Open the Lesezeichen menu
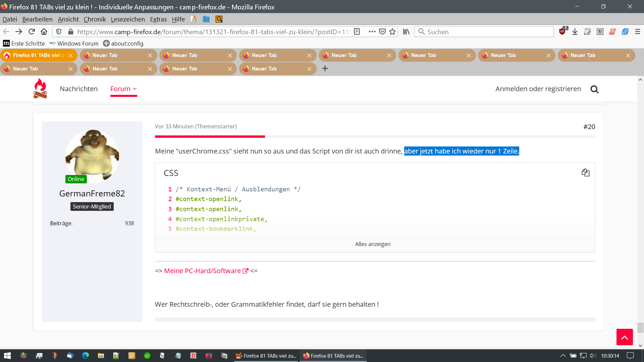The height and width of the screenshot is (362, 644). [128, 19]
